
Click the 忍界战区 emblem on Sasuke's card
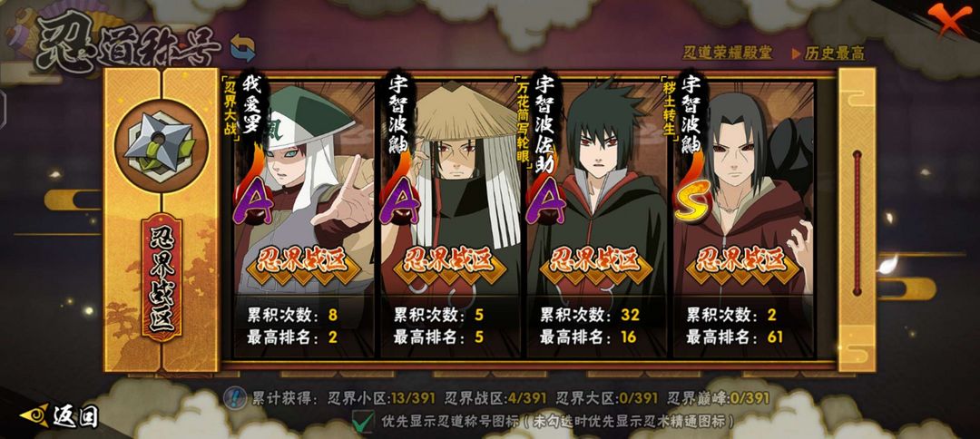[x=593, y=260]
